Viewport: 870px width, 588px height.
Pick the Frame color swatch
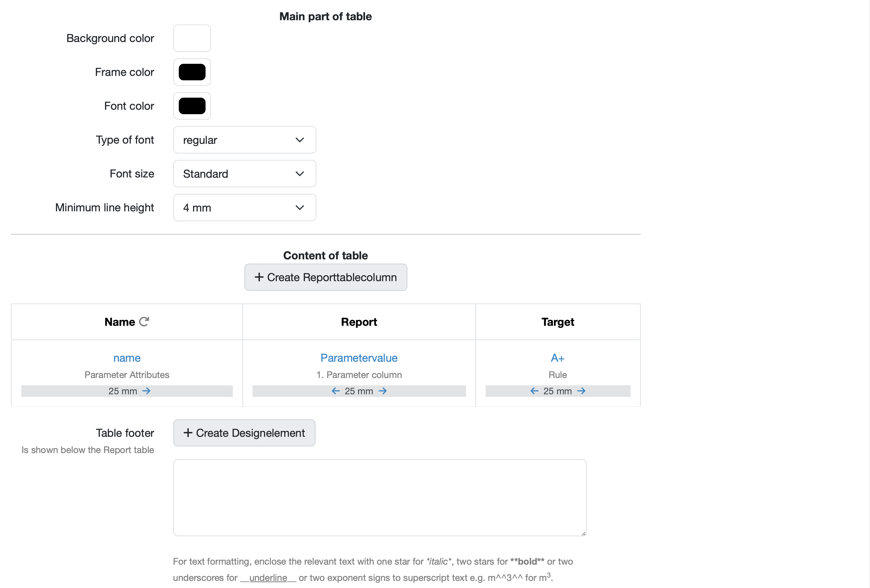tap(192, 72)
